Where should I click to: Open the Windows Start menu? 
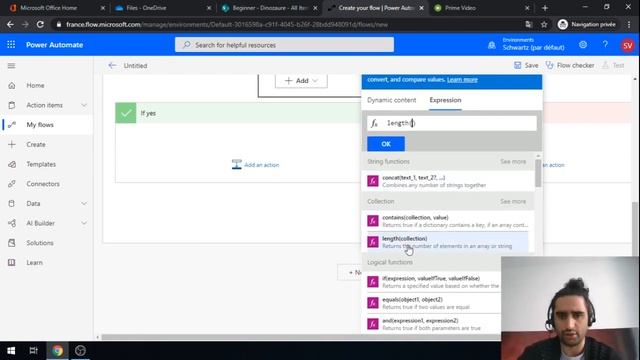point(11,351)
